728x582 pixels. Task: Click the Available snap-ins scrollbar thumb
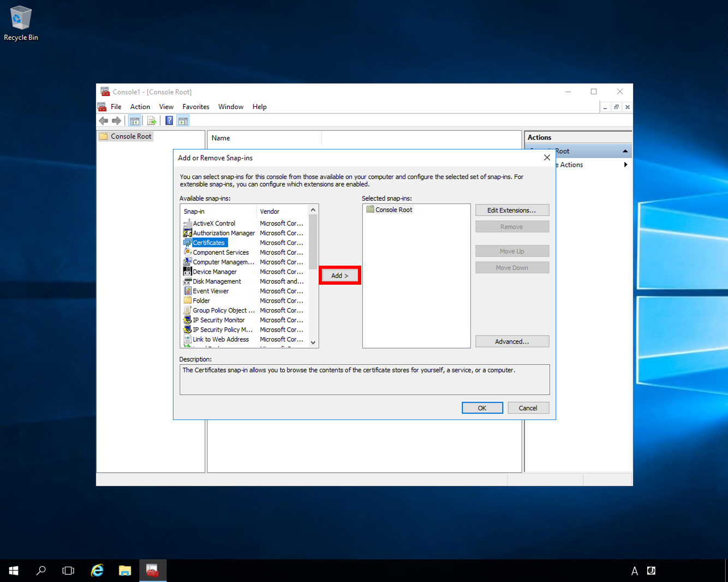tap(313, 242)
